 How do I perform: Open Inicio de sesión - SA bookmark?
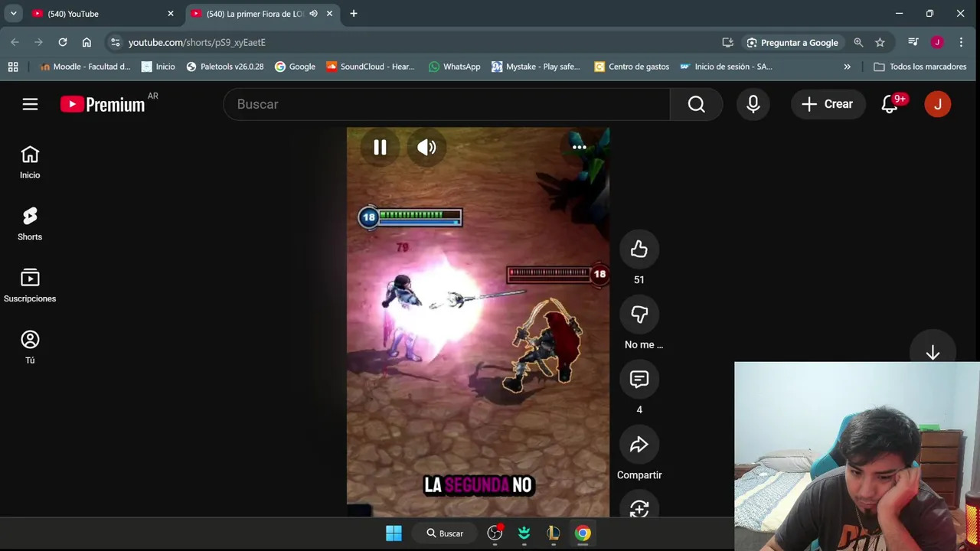pos(726,67)
